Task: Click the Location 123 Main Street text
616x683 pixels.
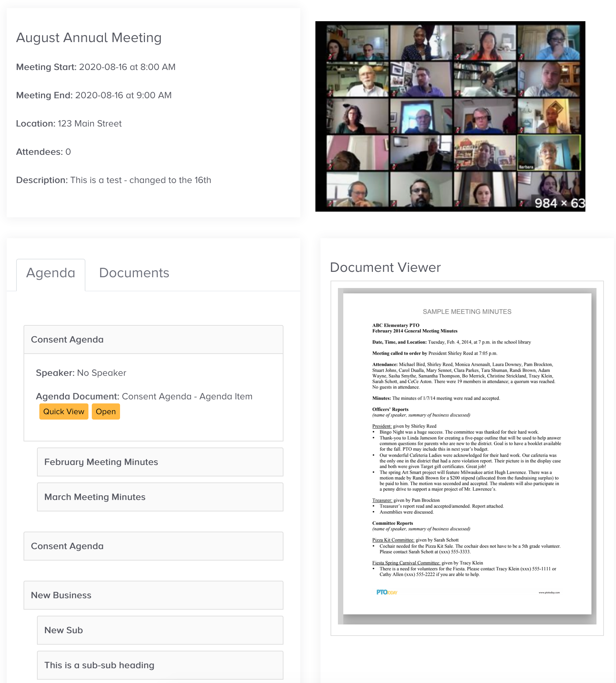Action: (x=69, y=123)
